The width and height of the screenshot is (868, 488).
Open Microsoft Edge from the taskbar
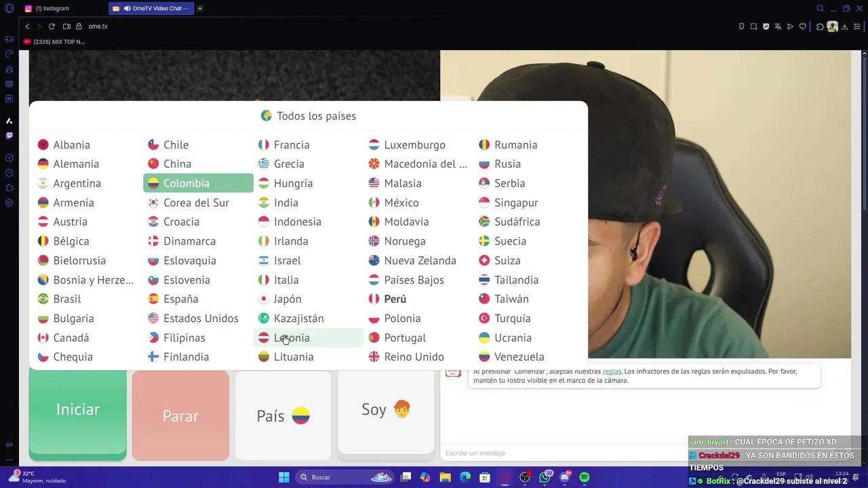coord(465,477)
